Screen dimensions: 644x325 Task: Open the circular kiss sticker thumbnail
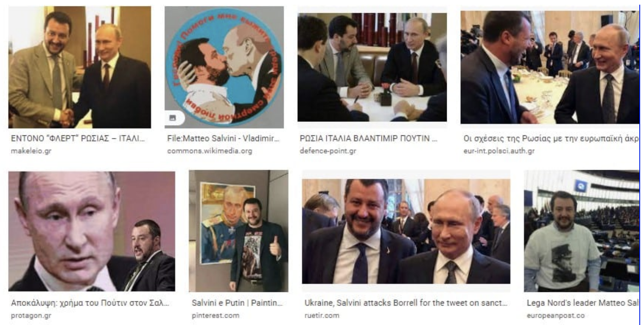(x=224, y=67)
